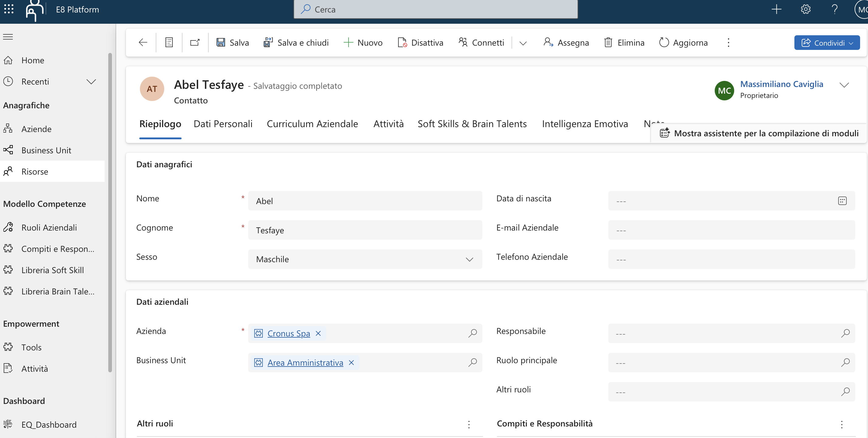
Task: Expand the Connetti options chevron
Action: (x=523, y=43)
